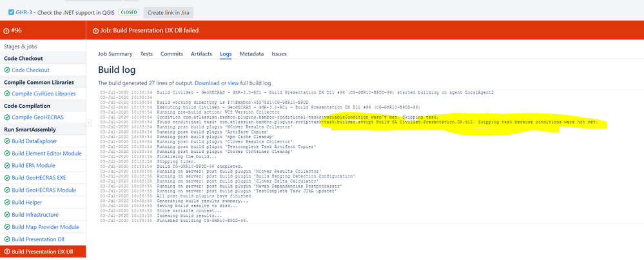Click the success icon beside Build Infrastructure
644x260 pixels.
[x=7, y=215]
